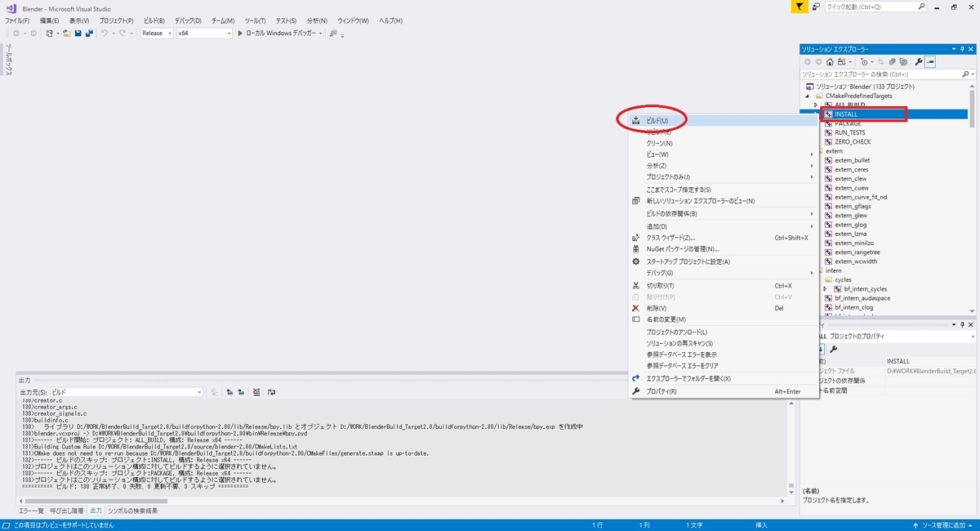Select the RUN_TESTS project
The width and height of the screenshot is (980, 531).
point(849,132)
